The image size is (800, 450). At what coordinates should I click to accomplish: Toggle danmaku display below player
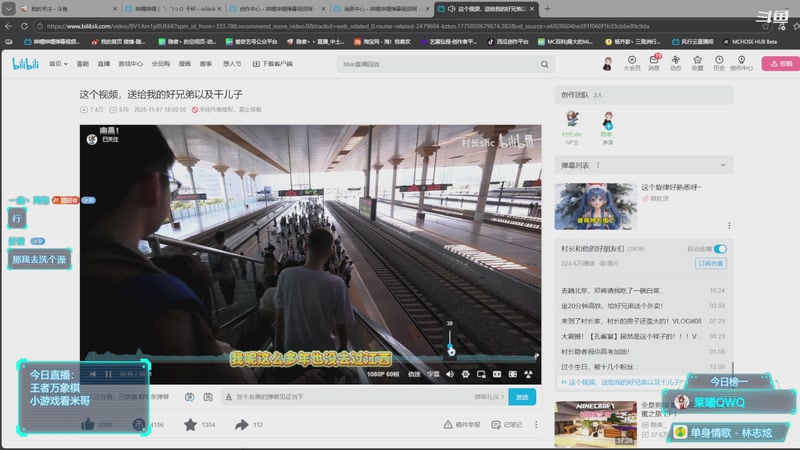(189, 397)
